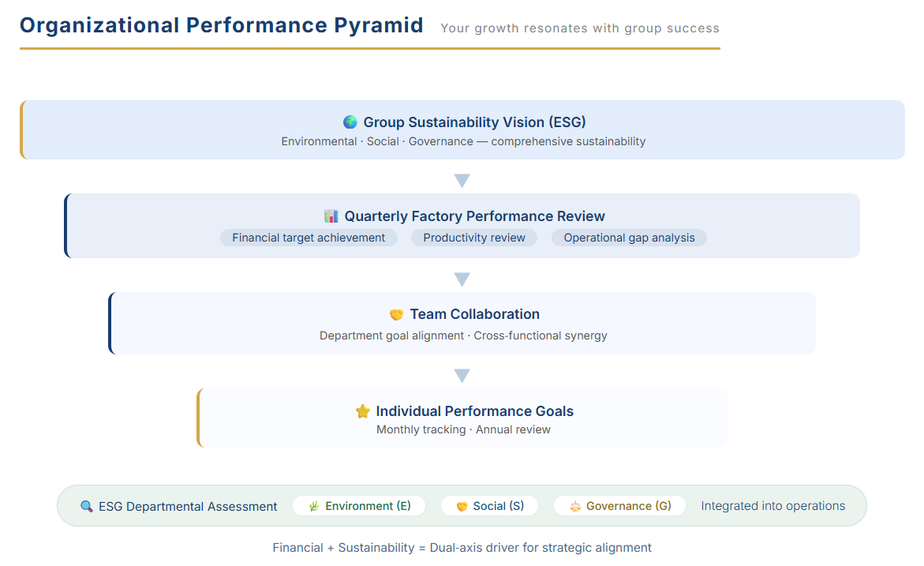
Task: Click the leaf icon in the Environment pill
Action: coord(314,506)
